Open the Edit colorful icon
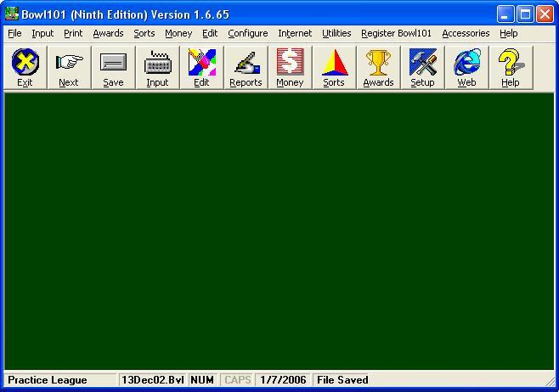 [201, 67]
